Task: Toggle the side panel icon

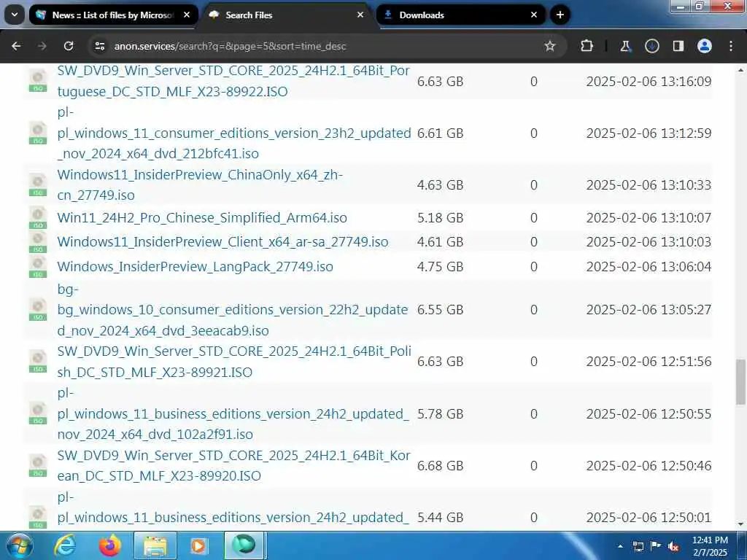Action: click(x=678, y=46)
